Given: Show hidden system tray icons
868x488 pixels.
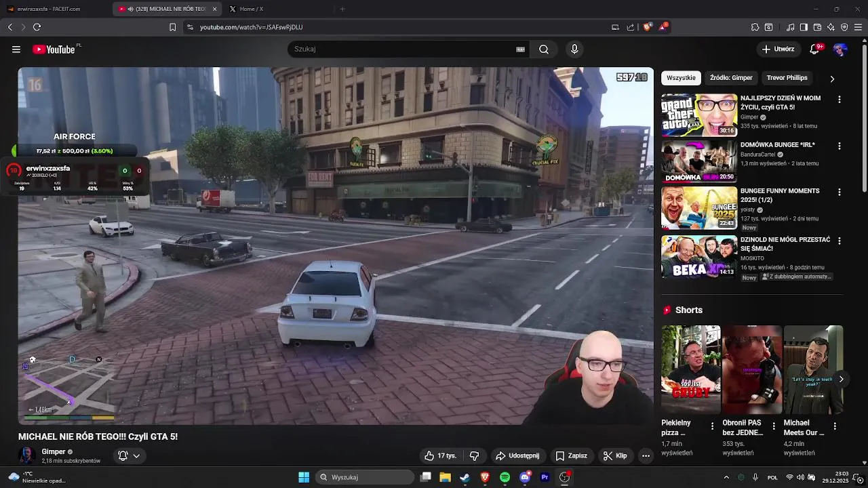Looking at the screenshot, I should [726, 477].
